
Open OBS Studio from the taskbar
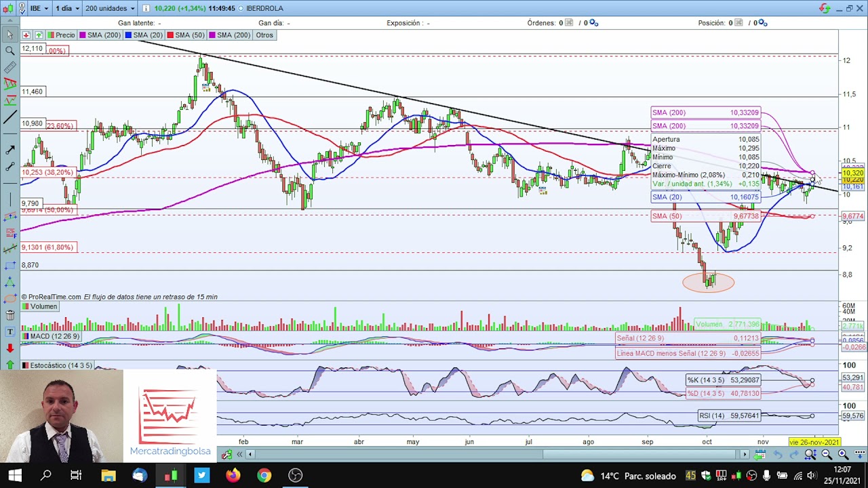295,475
